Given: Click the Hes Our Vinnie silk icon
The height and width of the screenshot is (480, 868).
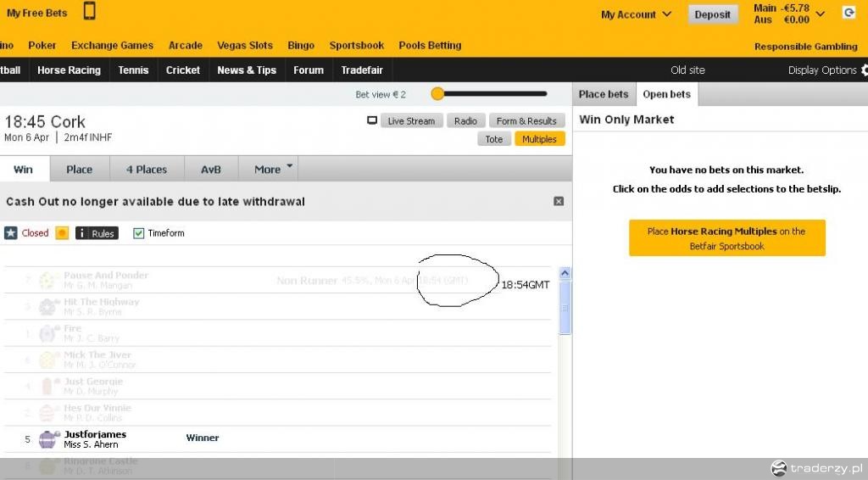Looking at the screenshot, I should point(48,412).
